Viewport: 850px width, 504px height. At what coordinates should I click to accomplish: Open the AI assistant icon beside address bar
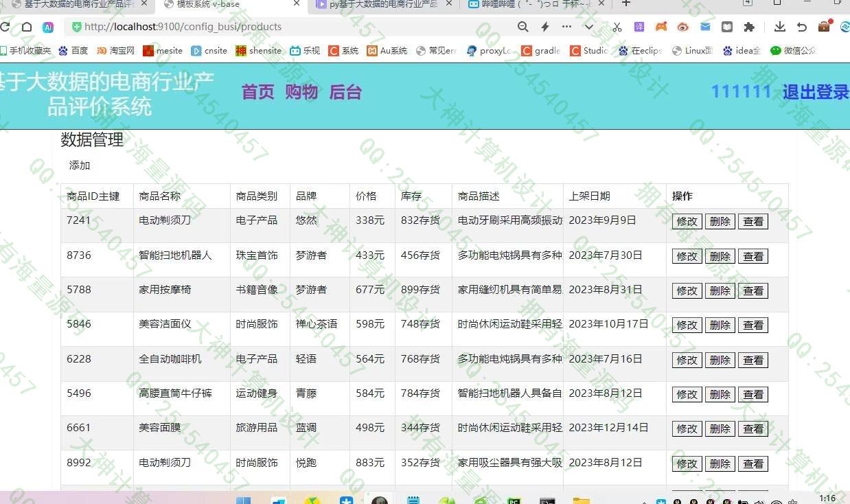[x=48, y=27]
